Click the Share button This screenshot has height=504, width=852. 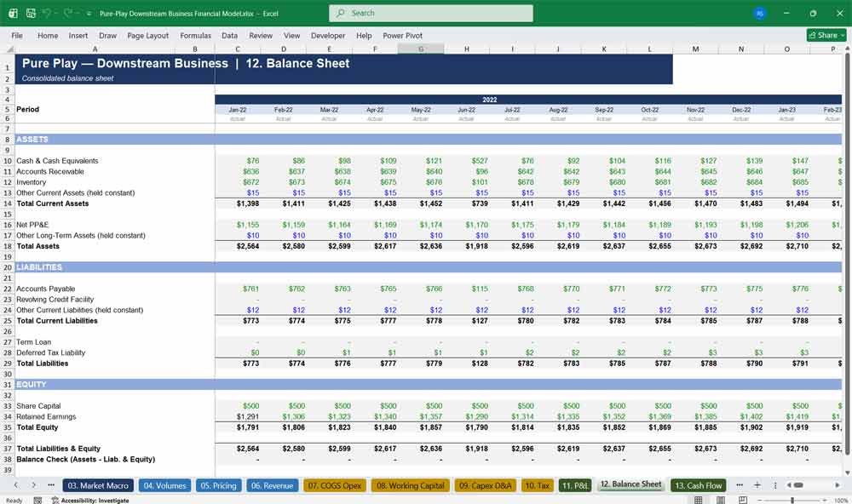(826, 35)
